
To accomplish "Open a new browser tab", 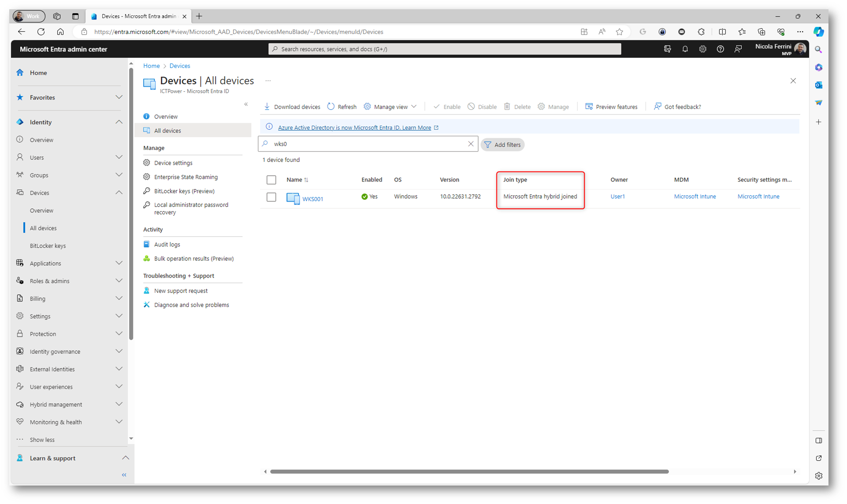I will coord(199,16).
